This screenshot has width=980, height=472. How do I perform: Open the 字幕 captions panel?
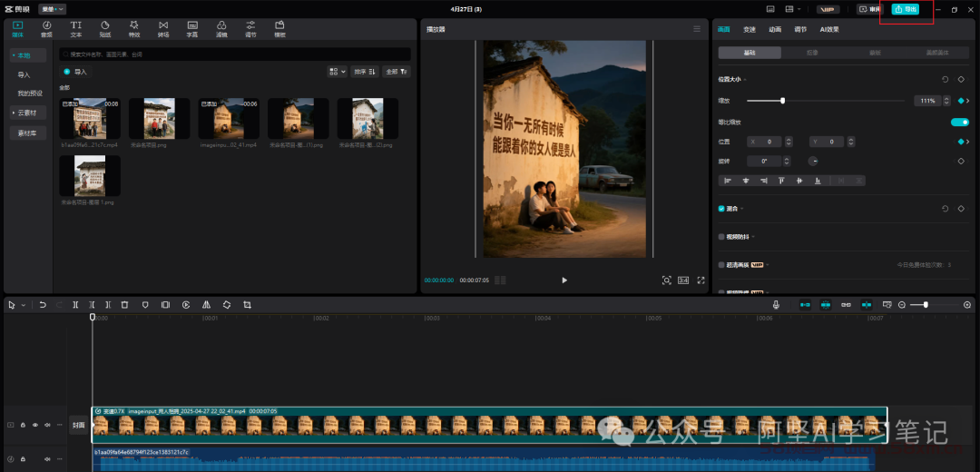(191, 29)
